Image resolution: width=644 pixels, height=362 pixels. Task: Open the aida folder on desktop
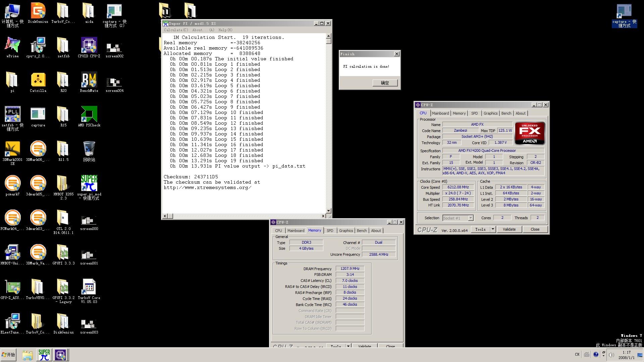pos(89,13)
